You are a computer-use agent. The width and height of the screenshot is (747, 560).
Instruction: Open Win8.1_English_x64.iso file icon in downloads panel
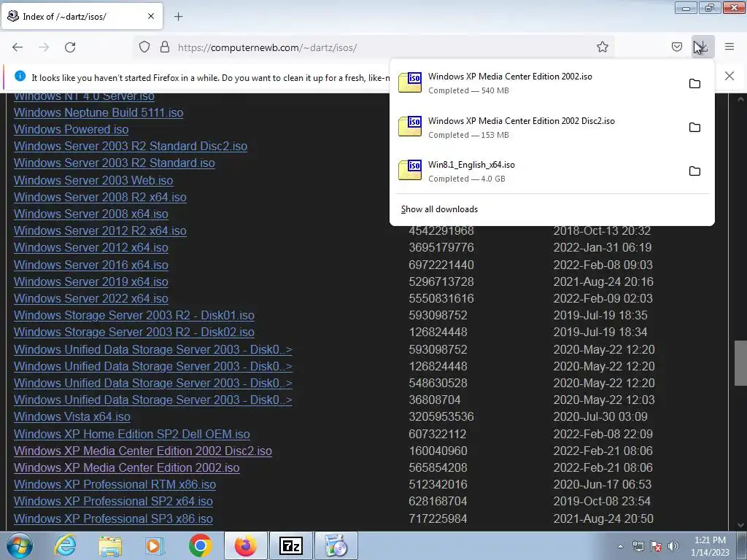(x=410, y=171)
